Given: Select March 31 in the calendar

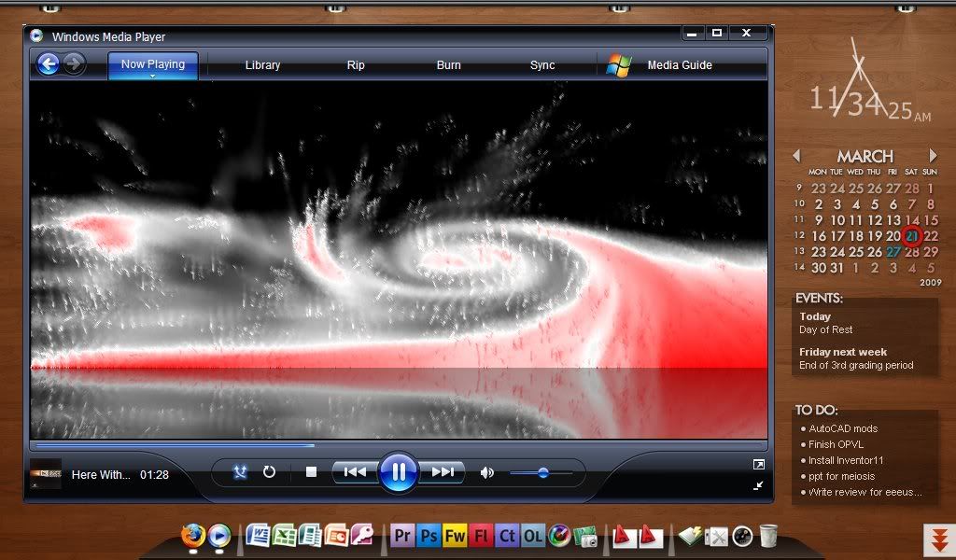Looking at the screenshot, I should [x=837, y=268].
